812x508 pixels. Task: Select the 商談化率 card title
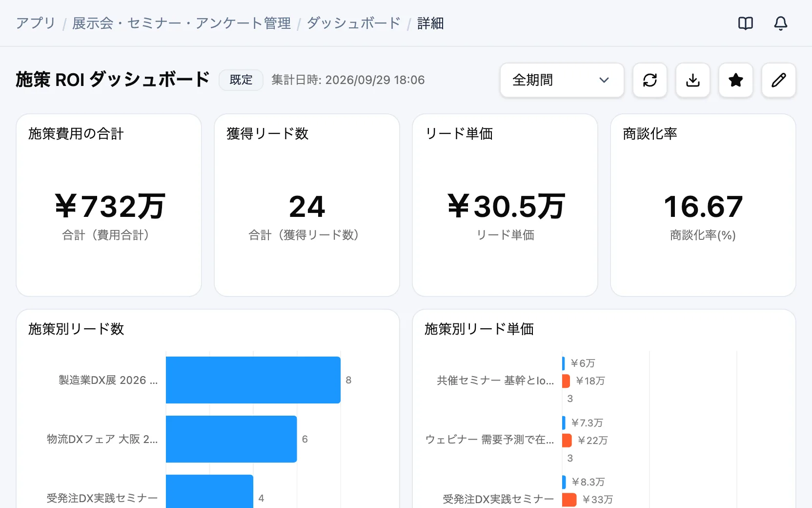pos(650,134)
